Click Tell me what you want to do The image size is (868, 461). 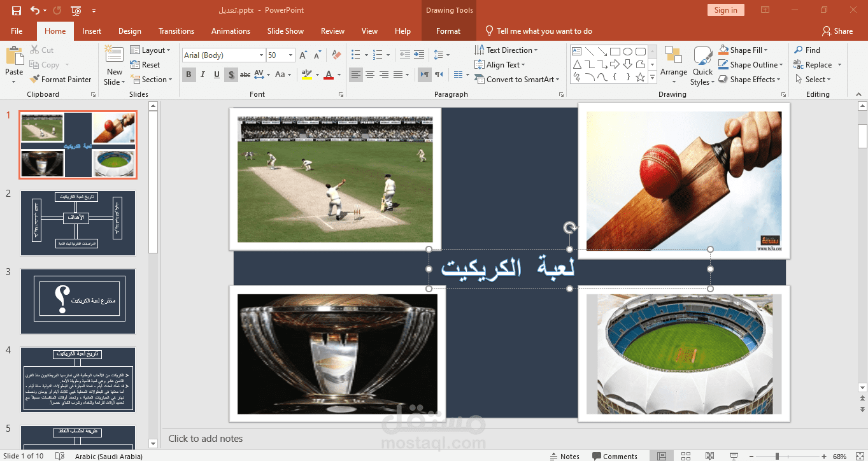(539, 31)
